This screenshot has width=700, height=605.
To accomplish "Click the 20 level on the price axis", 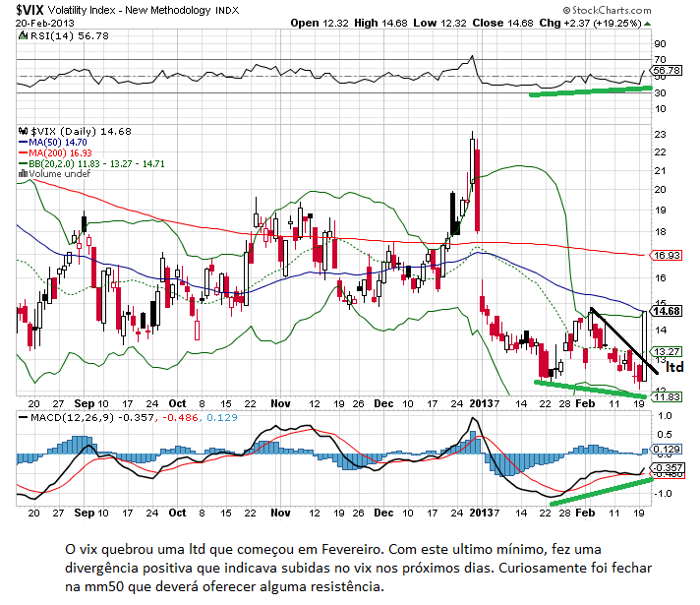I will 660,190.
